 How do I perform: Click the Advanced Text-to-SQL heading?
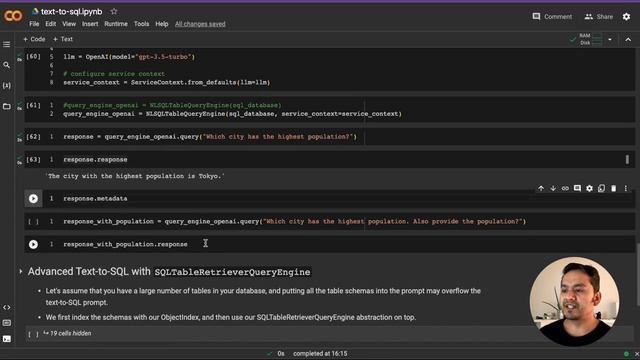click(x=169, y=272)
